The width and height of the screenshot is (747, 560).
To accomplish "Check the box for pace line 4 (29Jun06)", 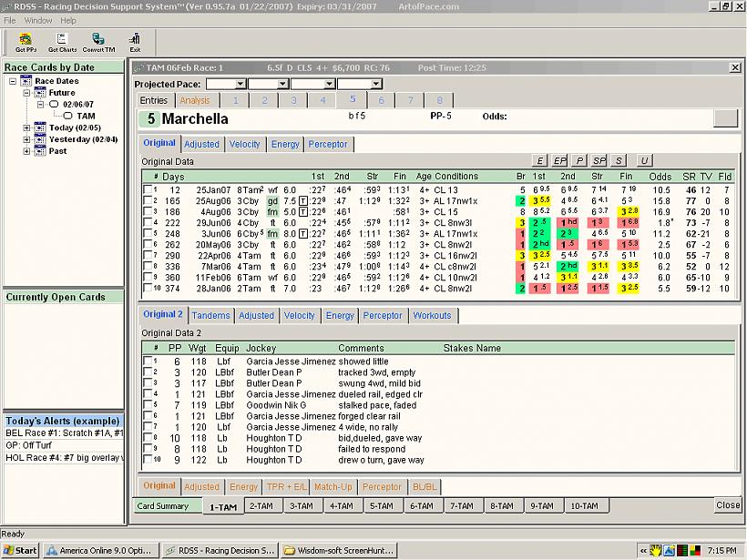I will 148,222.
